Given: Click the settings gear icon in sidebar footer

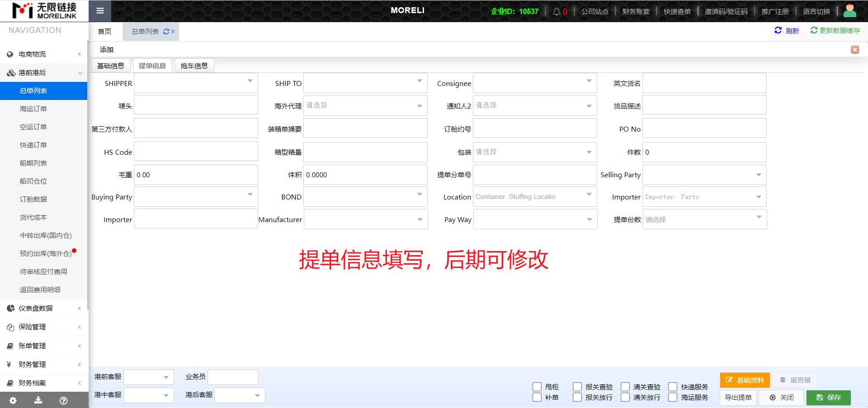Looking at the screenshot, I should point(13,400).
